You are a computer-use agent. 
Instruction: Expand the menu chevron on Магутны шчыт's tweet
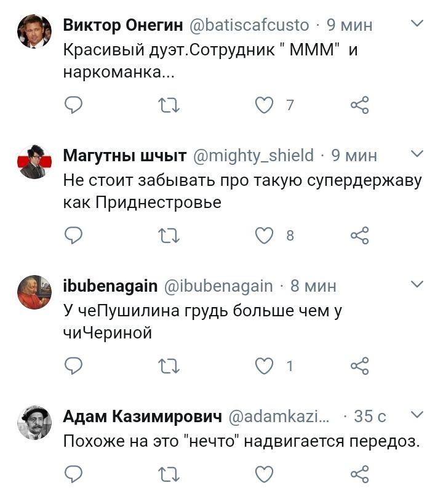coord(417,154)
